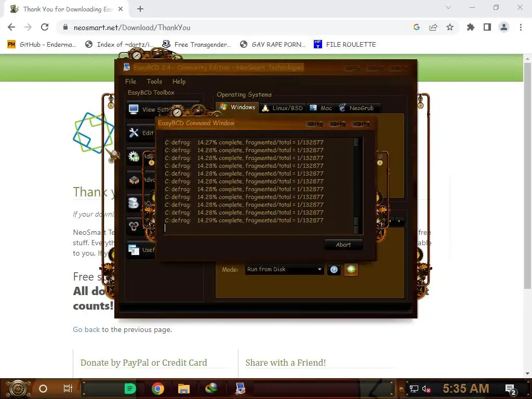Click the right arrow scroller beside Command Window

click(400, 221)
